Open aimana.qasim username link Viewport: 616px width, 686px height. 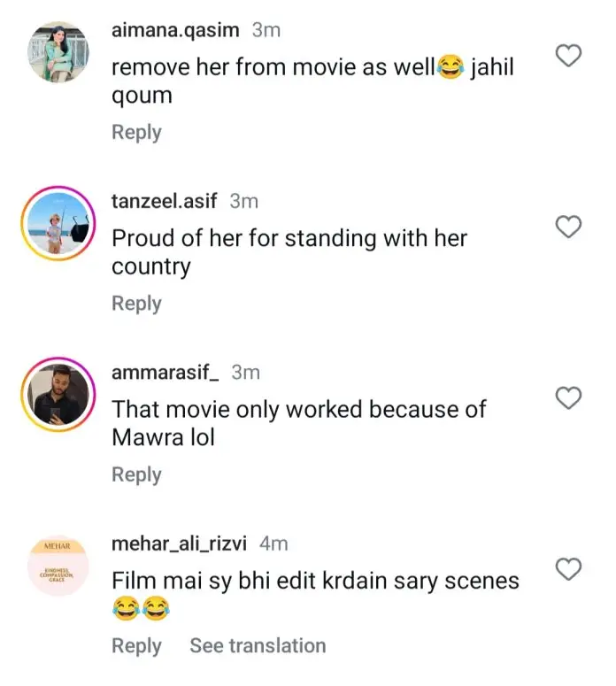click(x=175, y=30)
